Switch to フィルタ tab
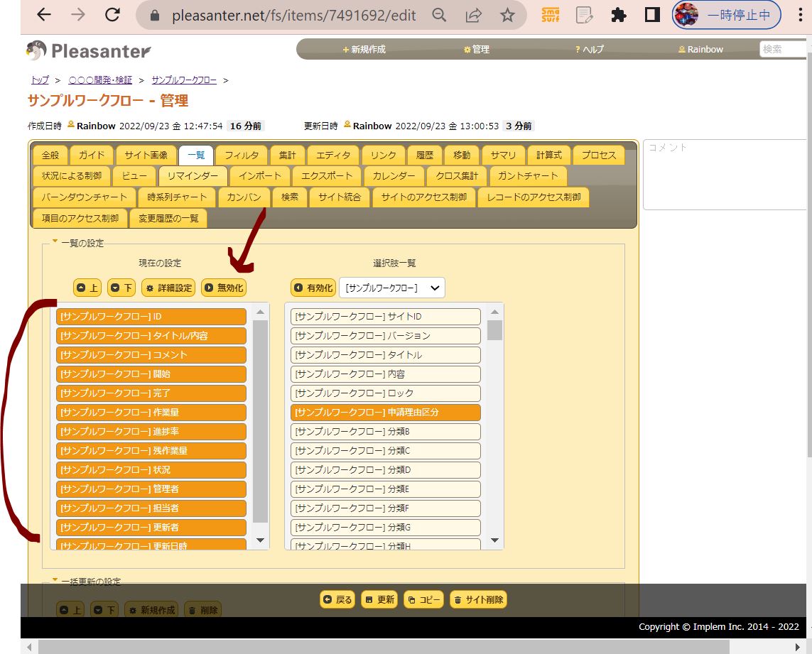This screenshot has width=812, height=654. point(242,156)
